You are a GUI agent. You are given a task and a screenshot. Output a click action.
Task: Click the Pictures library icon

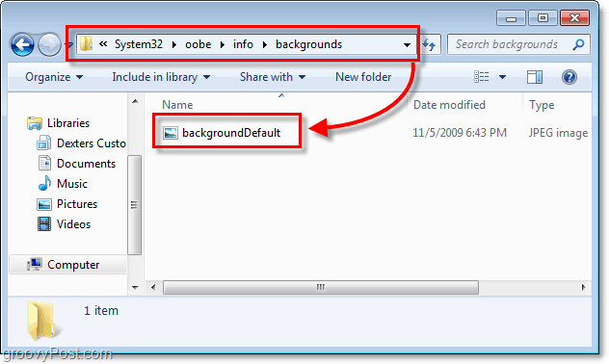point(44,204)
